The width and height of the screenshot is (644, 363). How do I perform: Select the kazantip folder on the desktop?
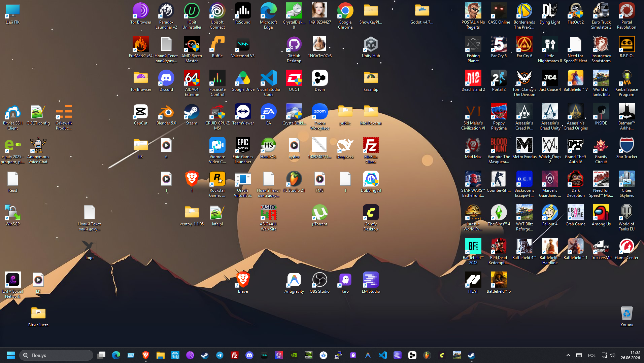[371, 81]
